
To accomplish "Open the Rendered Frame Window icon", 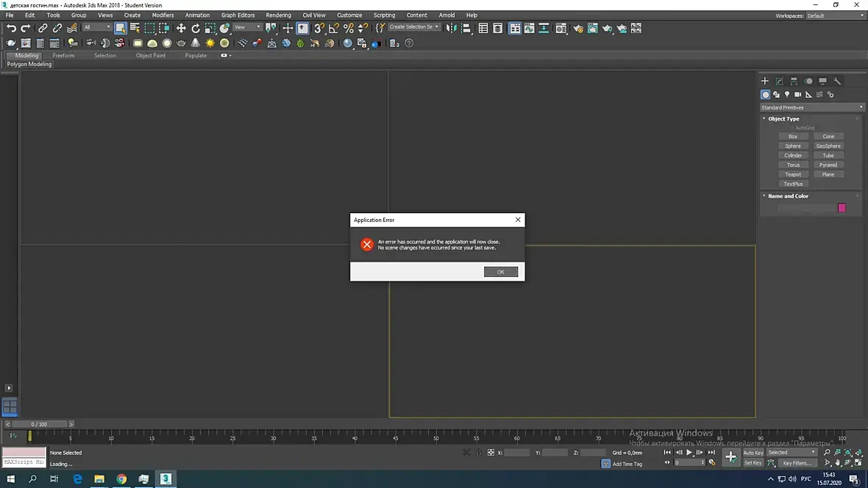I will [592, 28].
